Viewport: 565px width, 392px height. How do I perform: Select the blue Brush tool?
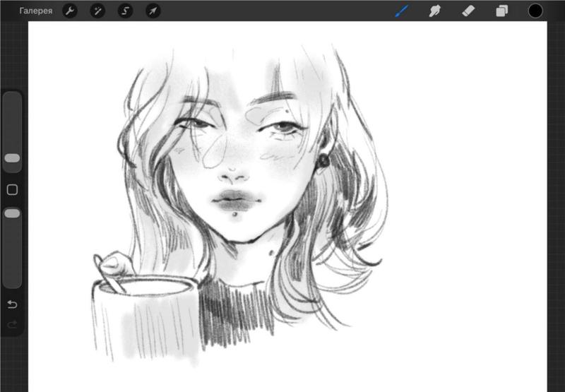coord(402,11)
